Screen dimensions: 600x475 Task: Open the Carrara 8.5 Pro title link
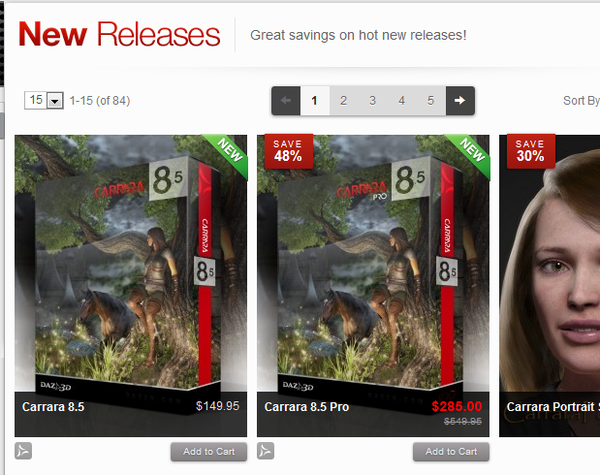307,406
